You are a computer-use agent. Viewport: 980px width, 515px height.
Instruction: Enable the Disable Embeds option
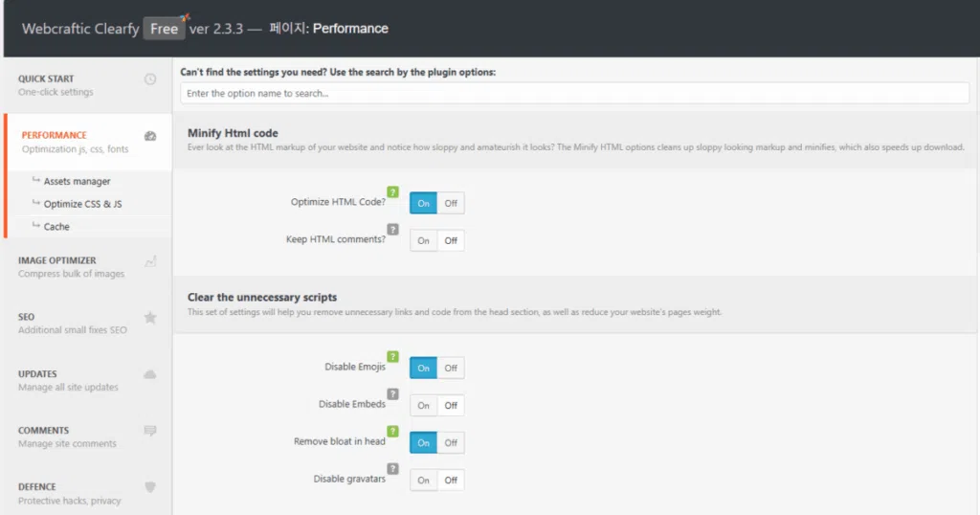coord(423,405)
